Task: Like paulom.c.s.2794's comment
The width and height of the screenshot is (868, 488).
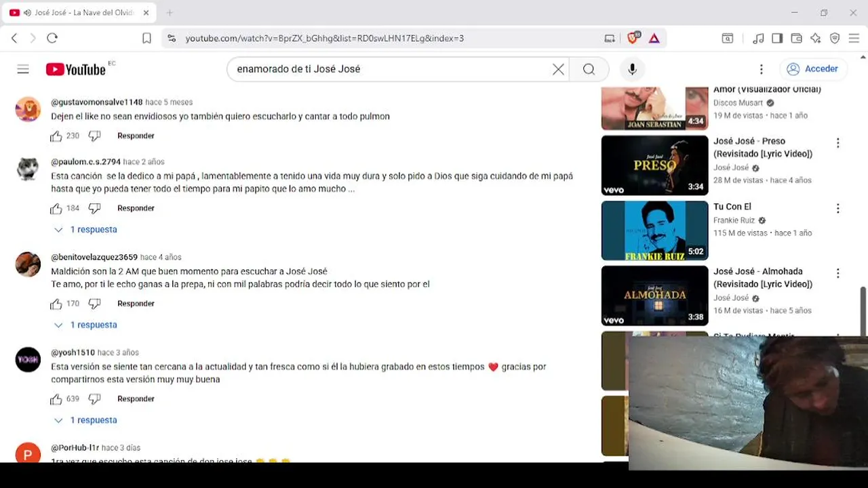Action: tap(56, 209)
